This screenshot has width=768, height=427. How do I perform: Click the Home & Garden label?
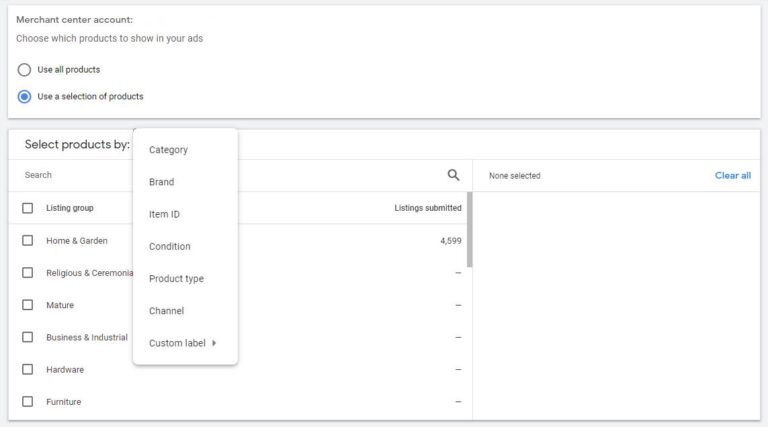(77, 241)
